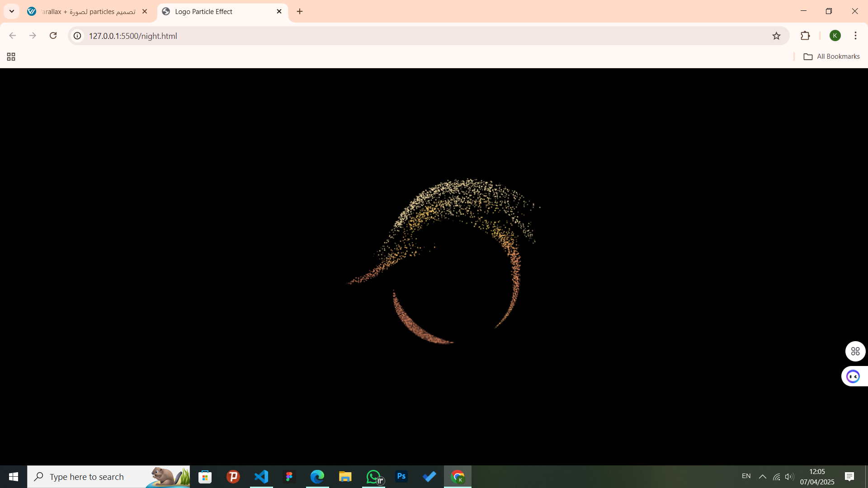This screenshot has height=488, width=868.
Task: Reload the current page
Action: [x=53, y=36]
